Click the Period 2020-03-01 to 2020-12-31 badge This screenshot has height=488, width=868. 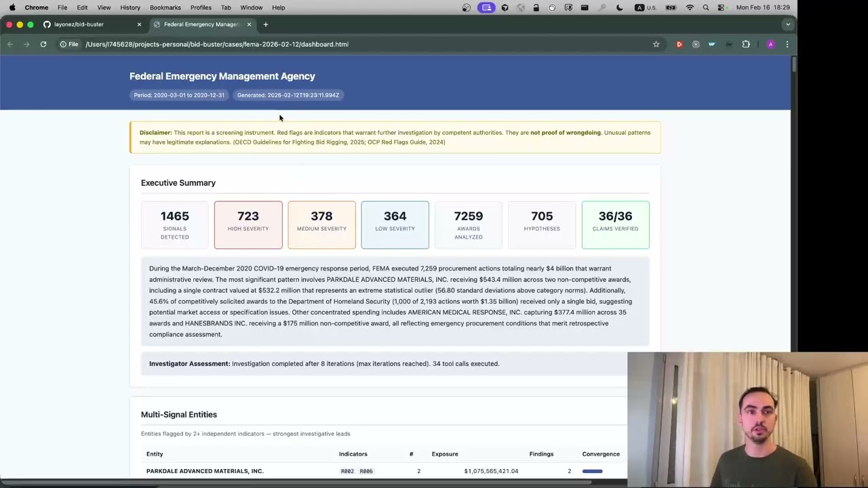click(179, 95)
